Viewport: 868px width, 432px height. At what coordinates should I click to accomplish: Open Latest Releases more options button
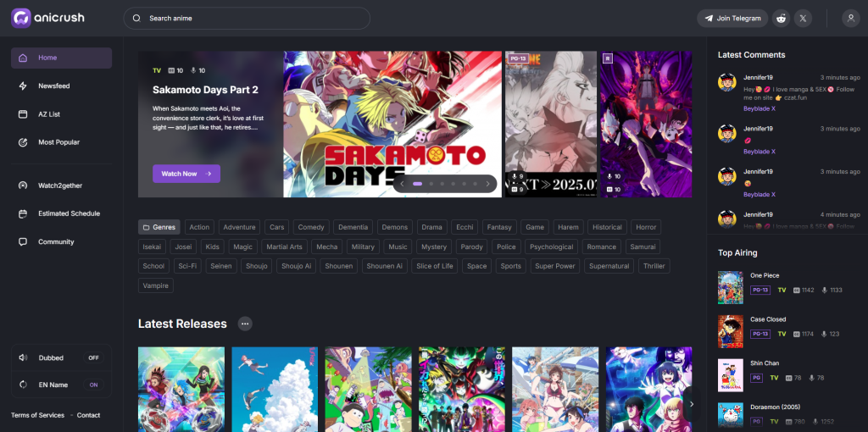click(245, 324)
